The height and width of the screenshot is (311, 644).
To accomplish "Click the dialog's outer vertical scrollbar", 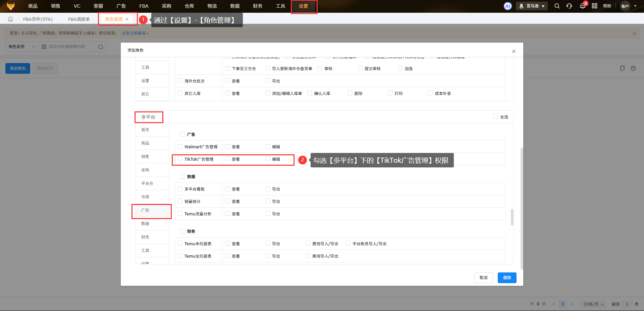I will [522, 208].
